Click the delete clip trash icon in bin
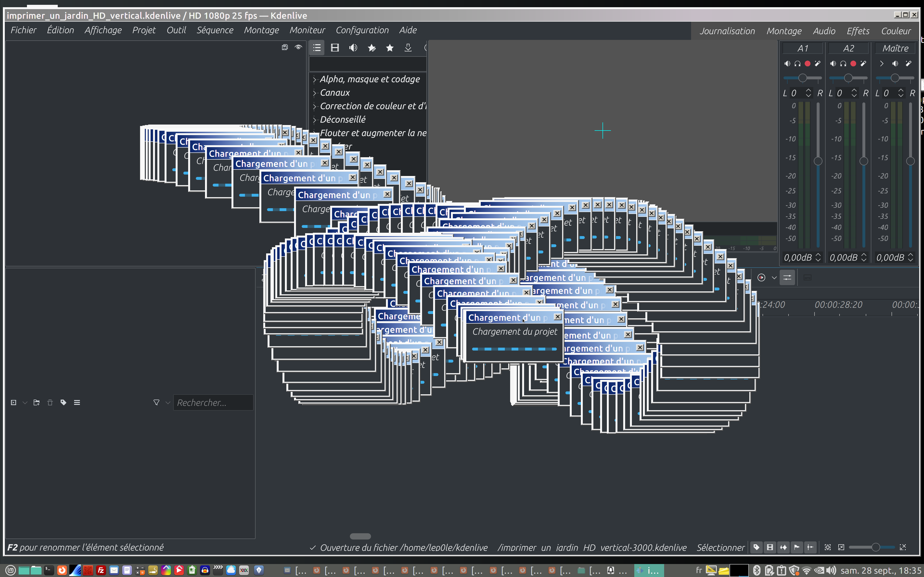Viewport: 924px width, 577px height. (50, 403)
